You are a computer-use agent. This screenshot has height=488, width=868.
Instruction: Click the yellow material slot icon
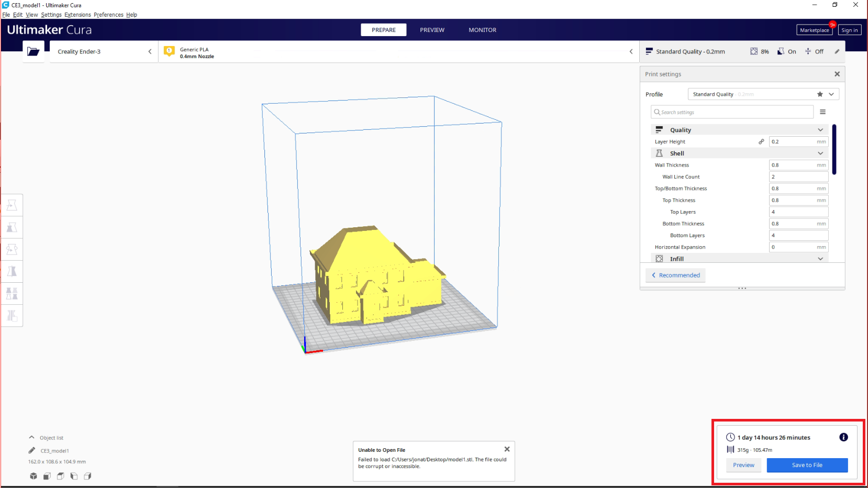click(169, 51)
